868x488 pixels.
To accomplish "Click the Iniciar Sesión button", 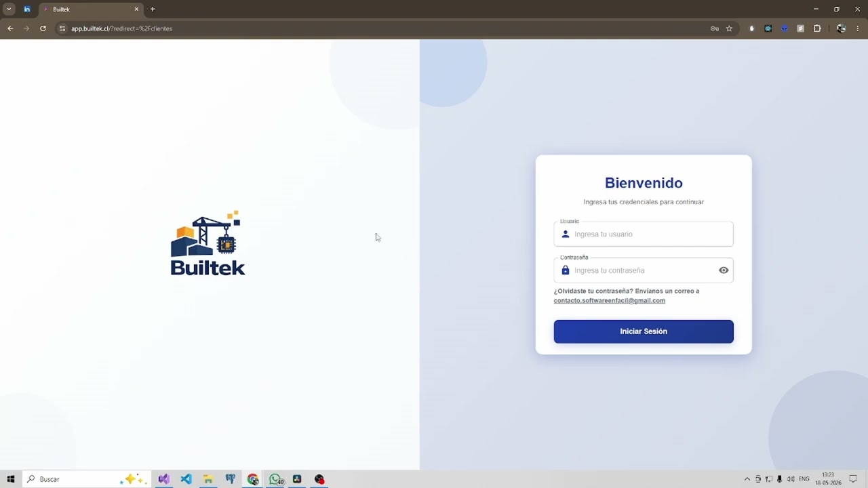I will coord(644,331).
